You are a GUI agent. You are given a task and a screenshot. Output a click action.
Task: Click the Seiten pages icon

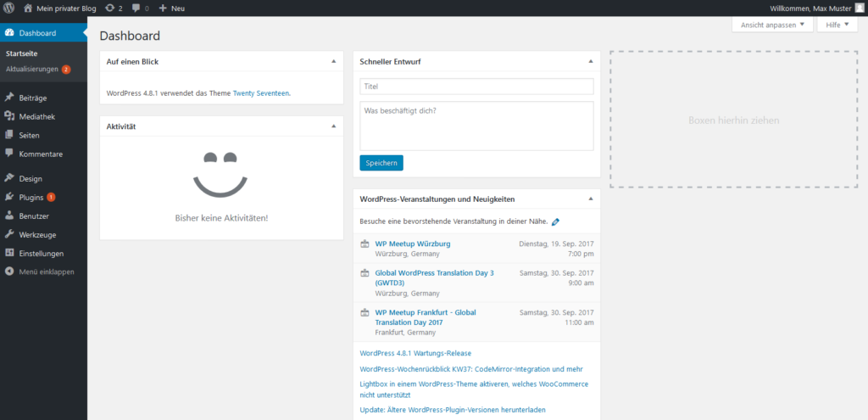tap(9, 135)
